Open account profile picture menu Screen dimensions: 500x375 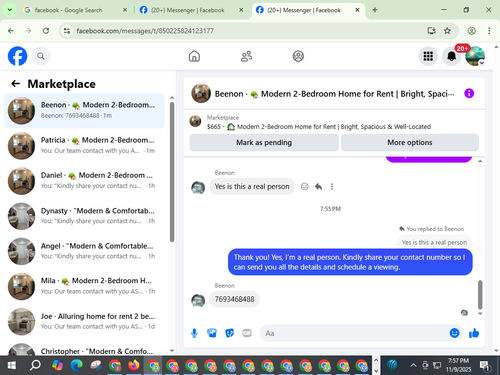pyautogui.click(x=475, y=56)
